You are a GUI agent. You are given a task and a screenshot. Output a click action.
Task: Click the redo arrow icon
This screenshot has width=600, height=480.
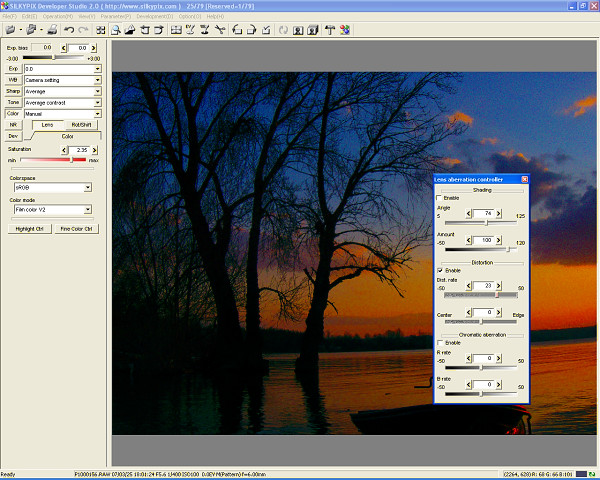[x=83, y=30]
